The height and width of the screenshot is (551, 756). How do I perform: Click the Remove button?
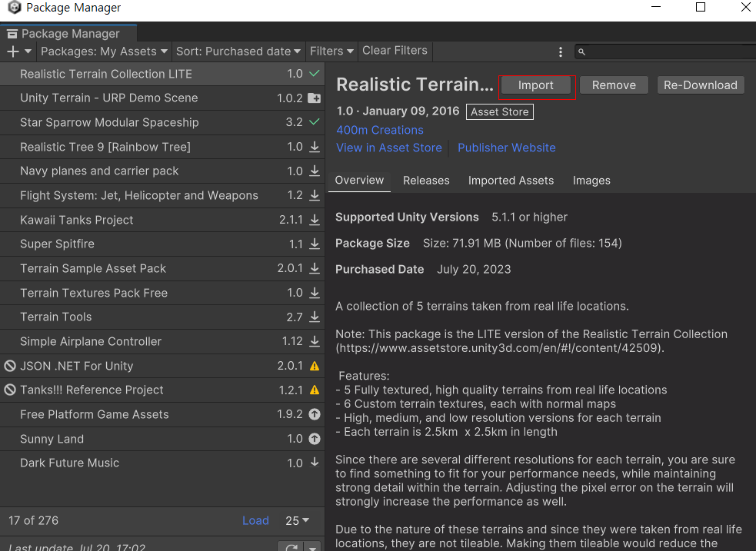tap(614, 85)
